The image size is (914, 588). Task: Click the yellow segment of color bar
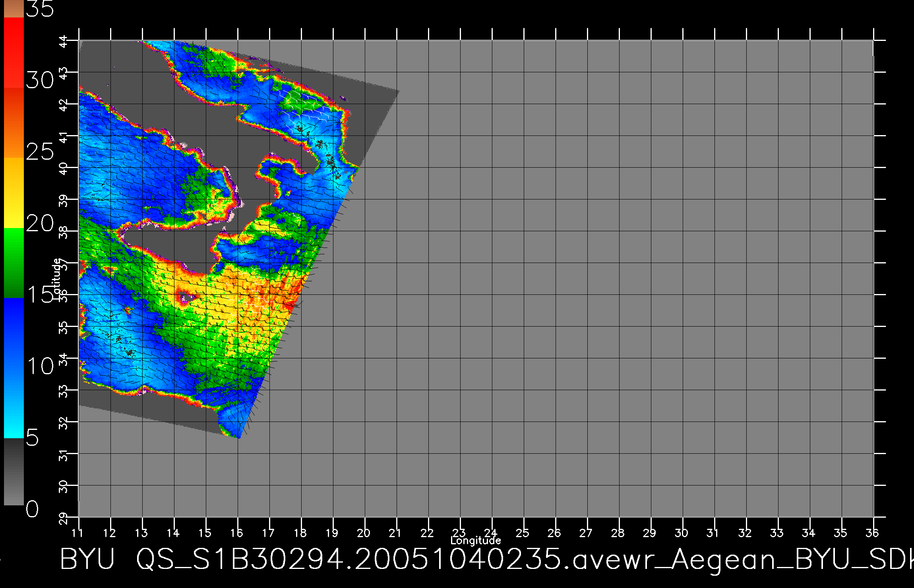(x=14, y=193)
